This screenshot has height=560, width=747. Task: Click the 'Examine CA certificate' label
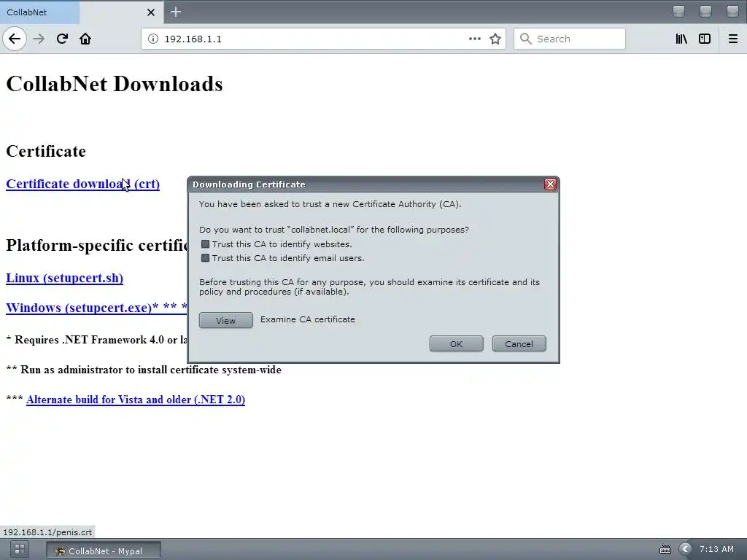(x=308, y=319)
